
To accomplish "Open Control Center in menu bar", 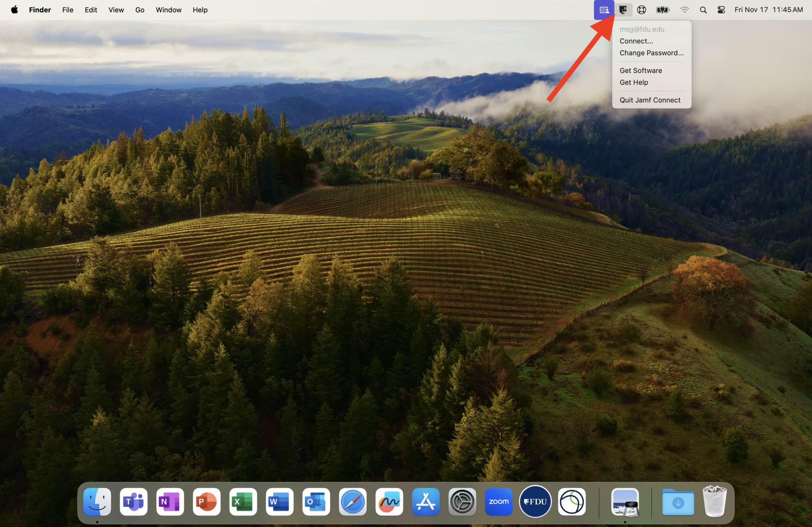I will tap(721, 10).
